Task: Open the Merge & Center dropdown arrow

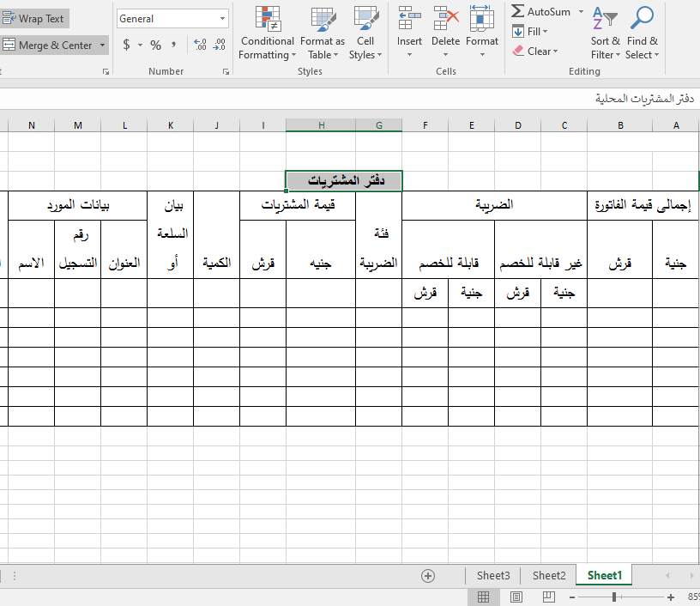Action: [103, 45]
